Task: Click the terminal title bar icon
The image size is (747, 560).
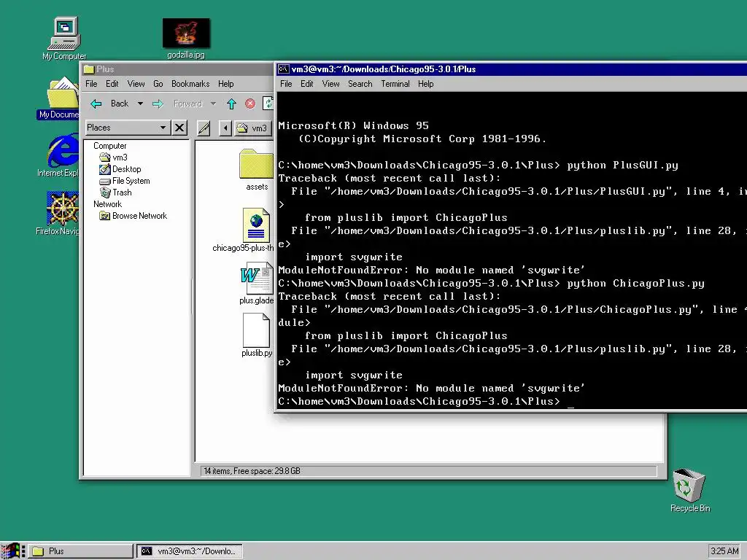Action: (x=284, y=69)
